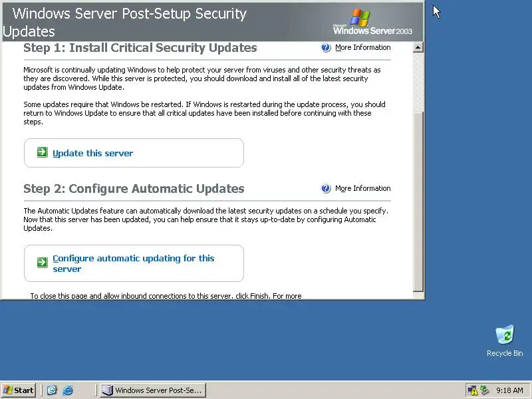The height and width of the screenshot is (399, 532).
Task: Select Windows Server Post-Se... taskbar button
Action: coord(153,390)
